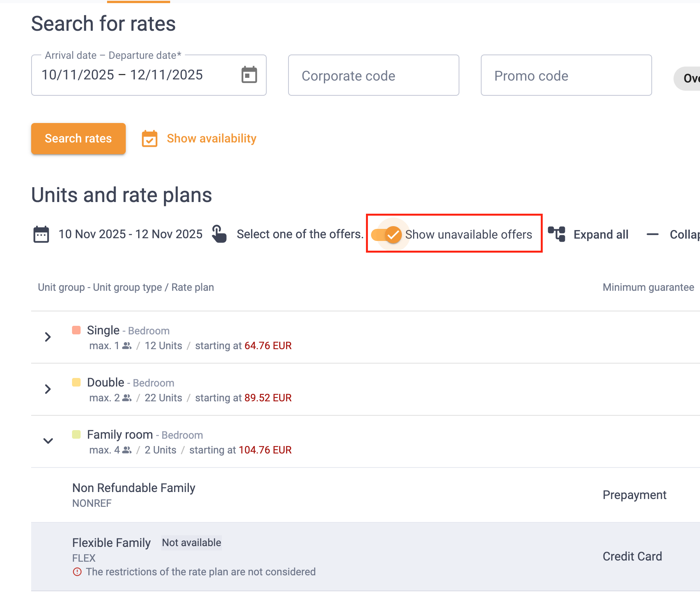Click the guests icon in Double row
Viewport: 700px width, 594px height.
pos(127,398)
